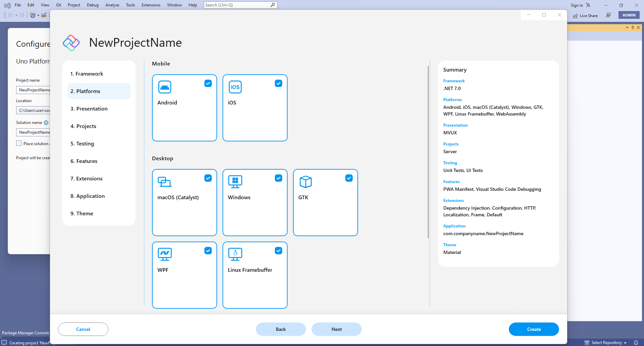Click the Android platform icon
This screenshot has width=644, height=346.
click(164, 87)
